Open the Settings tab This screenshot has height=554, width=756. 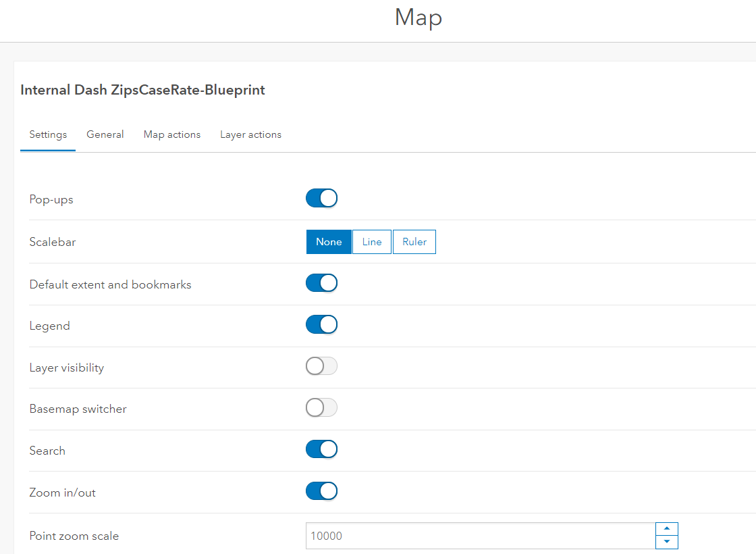(48, 134)
